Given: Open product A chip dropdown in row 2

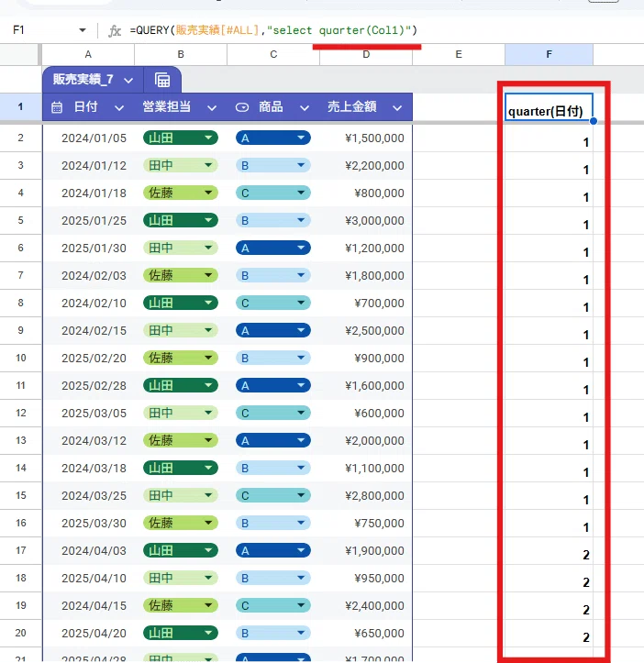Looking at the screenshot, I should 301,138.
